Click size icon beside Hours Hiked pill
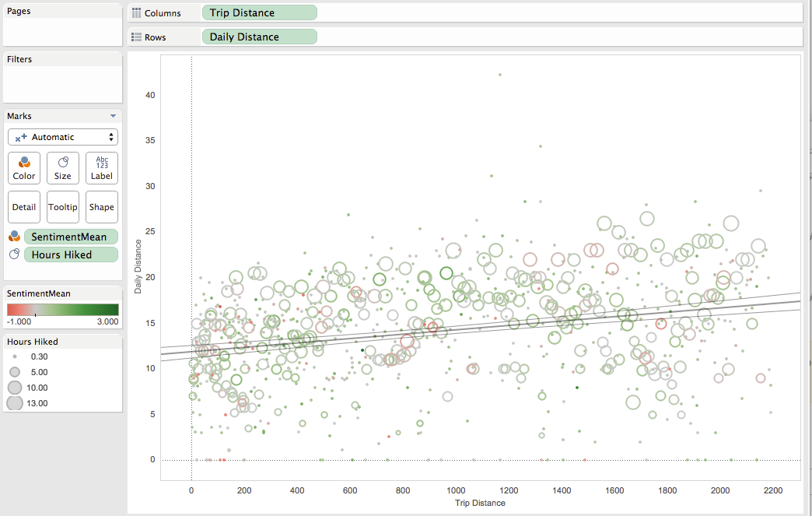The image size is (812, 516). [x=15, y=254]
